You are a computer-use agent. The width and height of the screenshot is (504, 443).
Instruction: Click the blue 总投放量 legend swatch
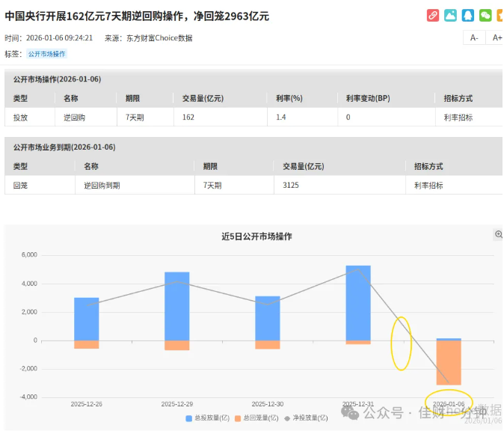(189, 418)
